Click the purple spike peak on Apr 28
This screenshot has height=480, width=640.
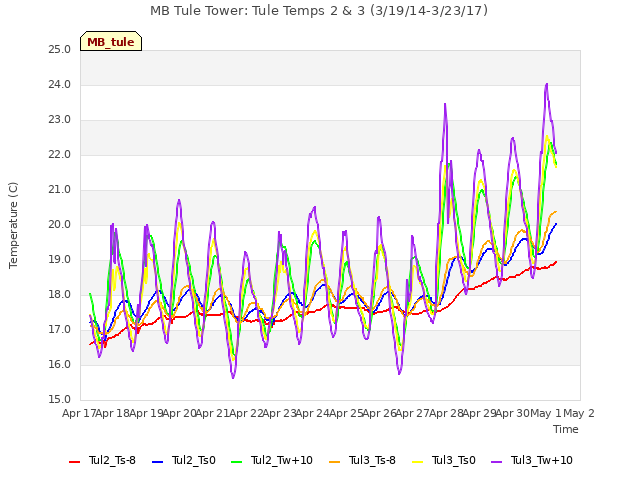click(445, 104)
